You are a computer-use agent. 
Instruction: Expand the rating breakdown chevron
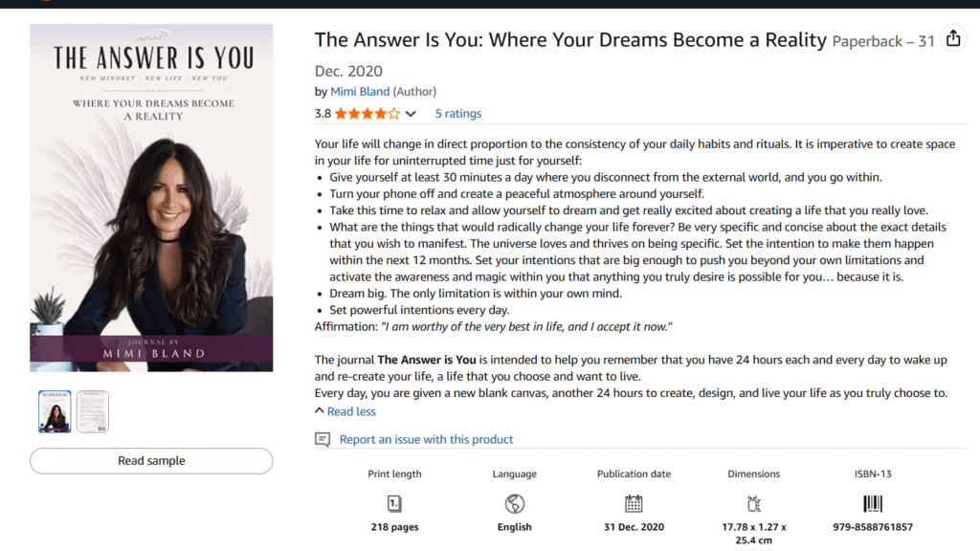411,114
